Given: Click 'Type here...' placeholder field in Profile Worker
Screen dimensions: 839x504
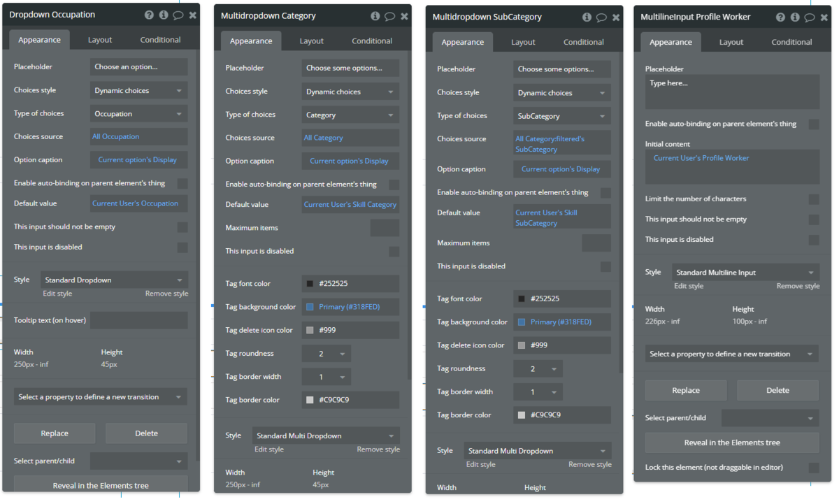Looking at the screenshot, I should [x=732, y=92].
